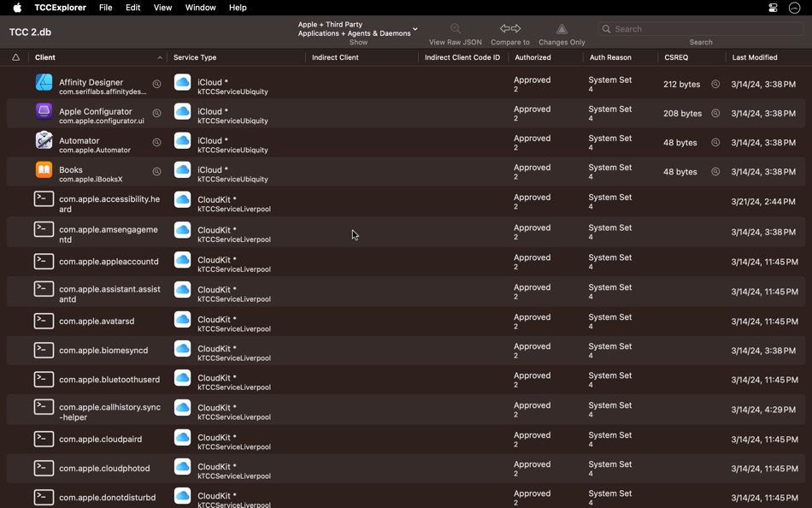Click the round status icon in menu bar
812x508 pixels.
pyautogui.click(x=794, y=7)
